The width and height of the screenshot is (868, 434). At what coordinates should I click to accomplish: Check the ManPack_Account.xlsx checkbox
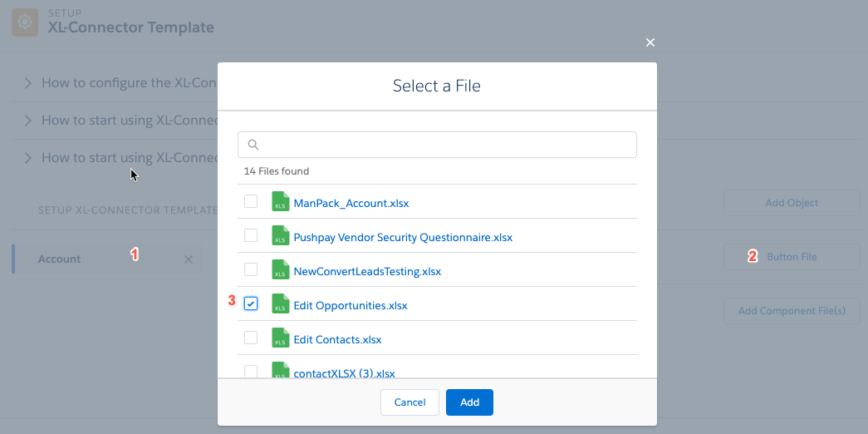pos(251,200)
